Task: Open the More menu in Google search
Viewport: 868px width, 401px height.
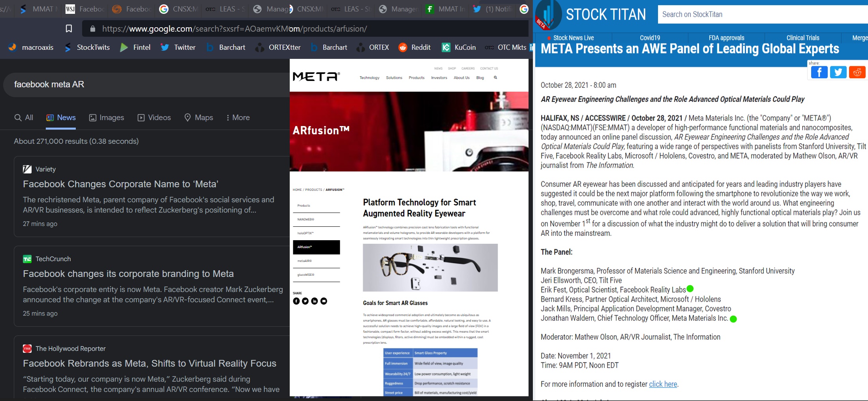Action: [238, 117]
